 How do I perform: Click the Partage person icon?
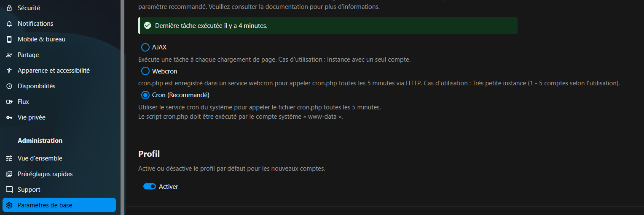[x=9, y=55]
